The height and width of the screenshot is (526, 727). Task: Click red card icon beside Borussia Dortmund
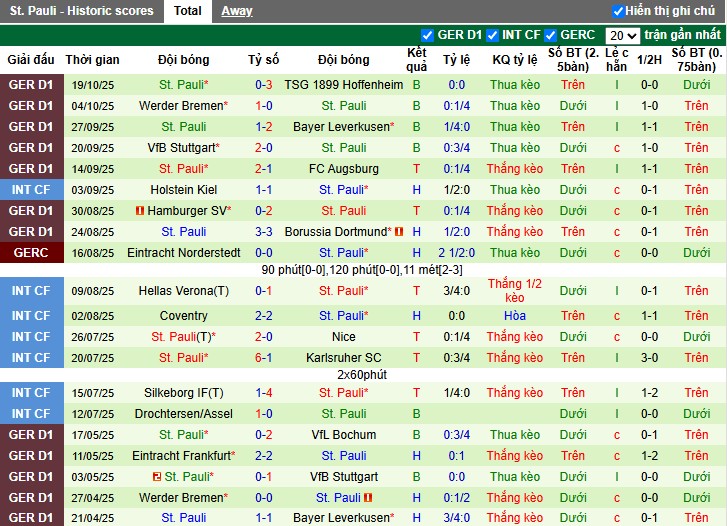399,232
